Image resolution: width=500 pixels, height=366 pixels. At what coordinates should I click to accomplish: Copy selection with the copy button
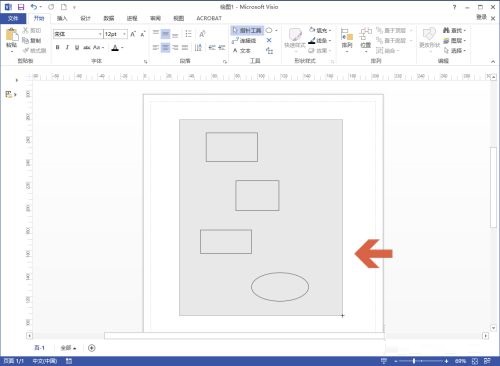click(32, 40)
